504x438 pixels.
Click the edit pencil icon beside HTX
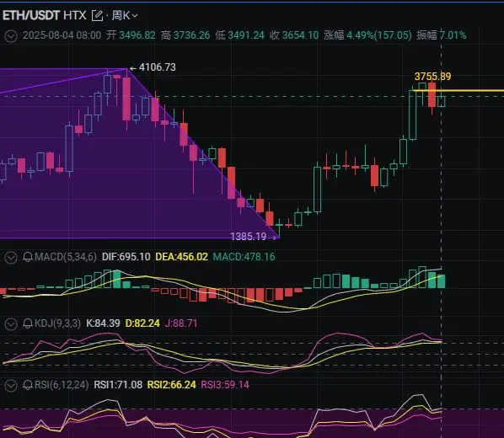click(x=97, y=15)
